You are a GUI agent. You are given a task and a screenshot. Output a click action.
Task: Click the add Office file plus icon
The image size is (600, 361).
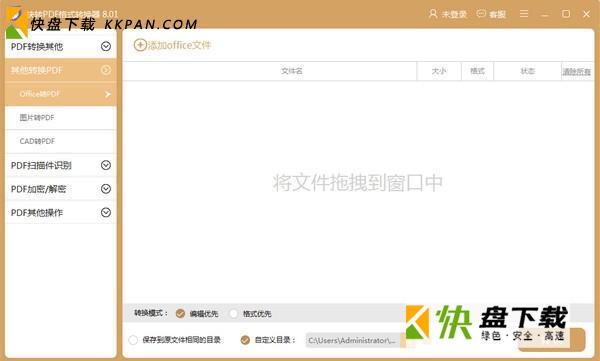tap(140, 45)
